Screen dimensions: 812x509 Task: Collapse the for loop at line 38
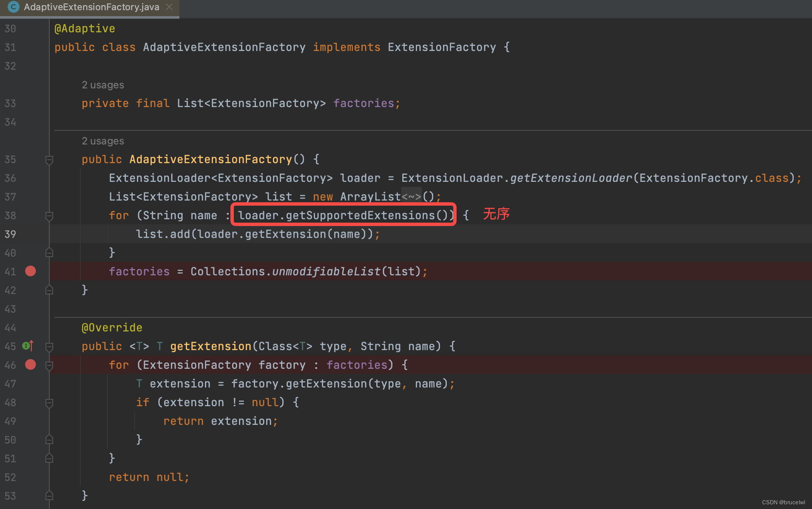tap(49, 216)
